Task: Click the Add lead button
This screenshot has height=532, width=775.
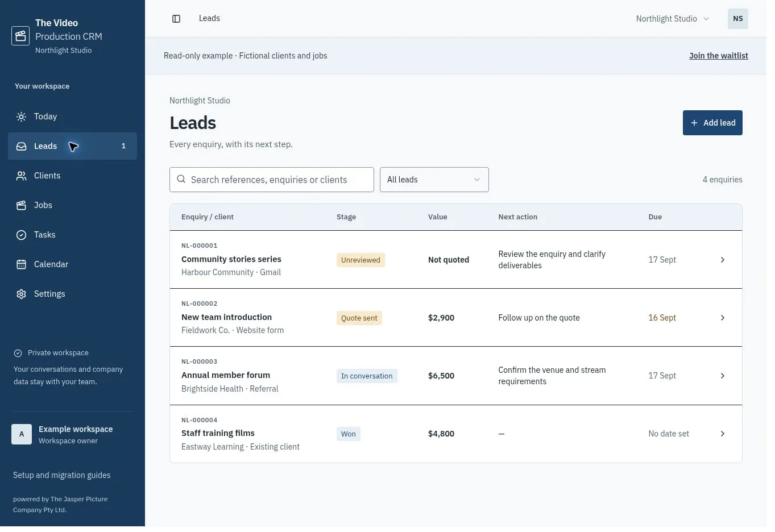Action: [712, 123]
